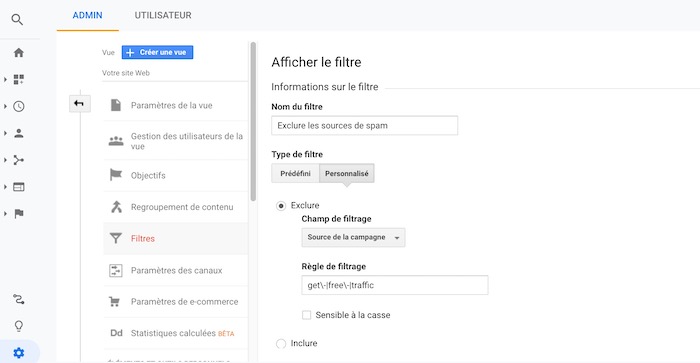
Task: Click the back arrow button
Action: 79,104
